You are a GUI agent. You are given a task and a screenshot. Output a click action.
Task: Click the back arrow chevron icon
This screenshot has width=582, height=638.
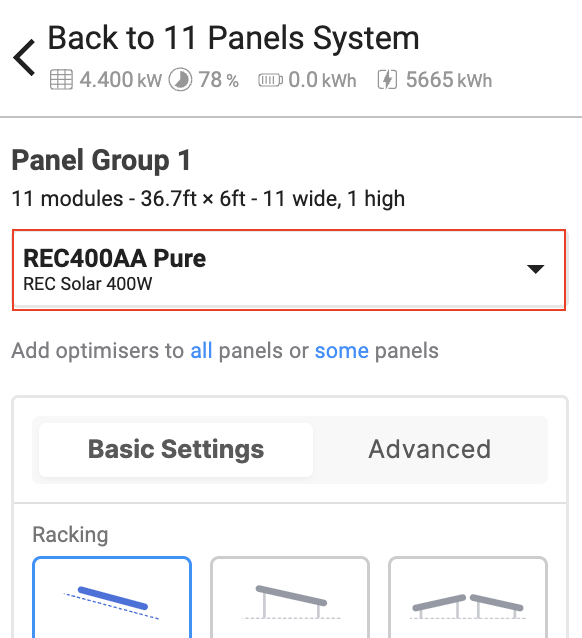(24, 58)
